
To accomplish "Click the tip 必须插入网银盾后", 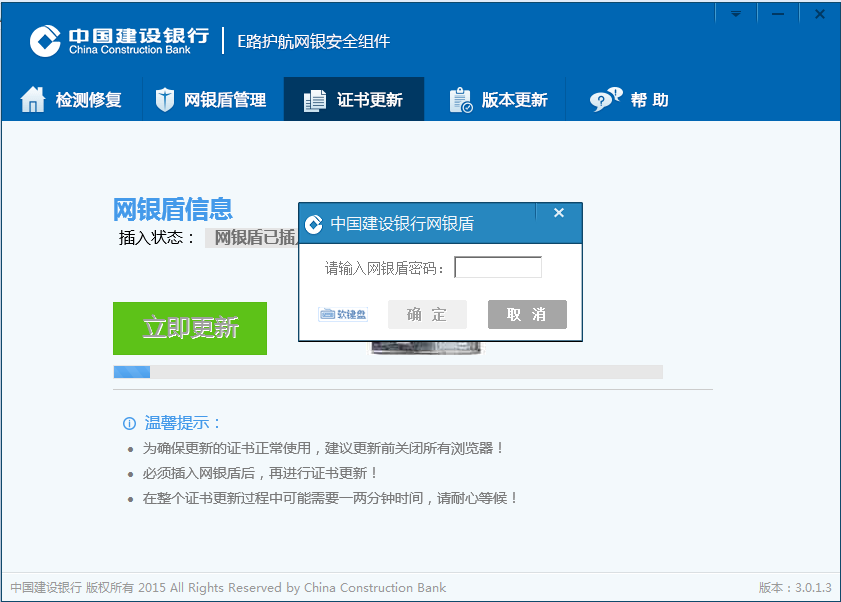I will 260,473.
